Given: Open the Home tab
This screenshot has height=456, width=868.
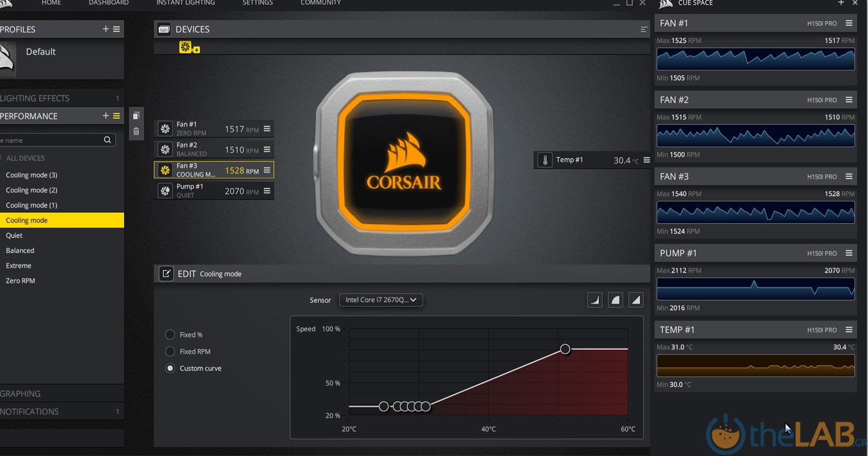Looking at the screenshot, I should [51, 3].
